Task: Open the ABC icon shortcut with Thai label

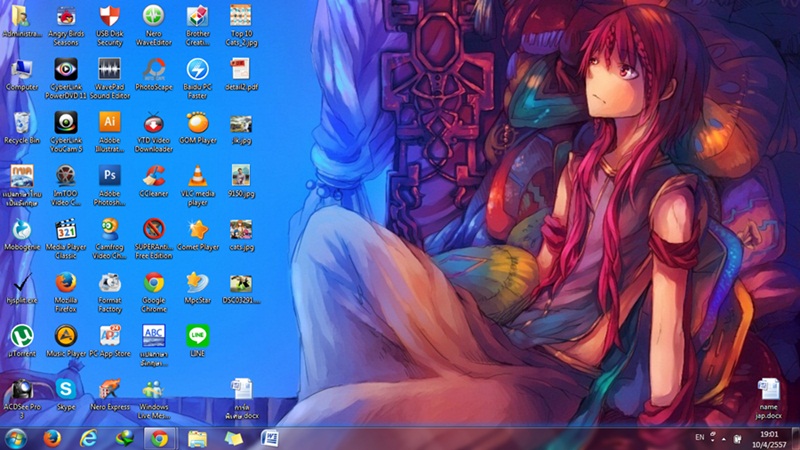Action: pyautogui.click(x=154, y=345)
